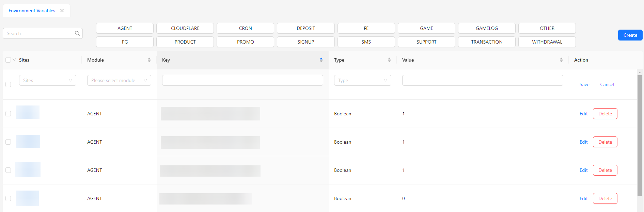Check the first AGENT row checkbox

(x=8, y=114)
